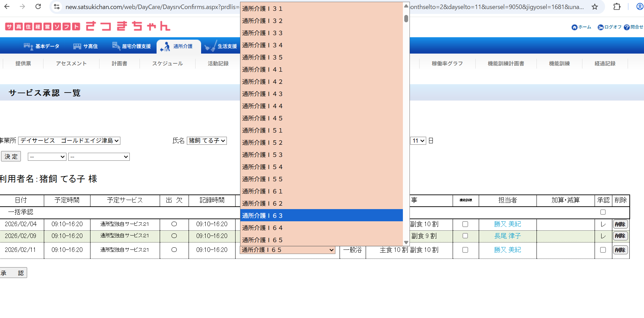Delete the 2026/02/09 row with 削除
Image resolution: width=644 pixels, height=318 pixels.
[x=620, y=236]
